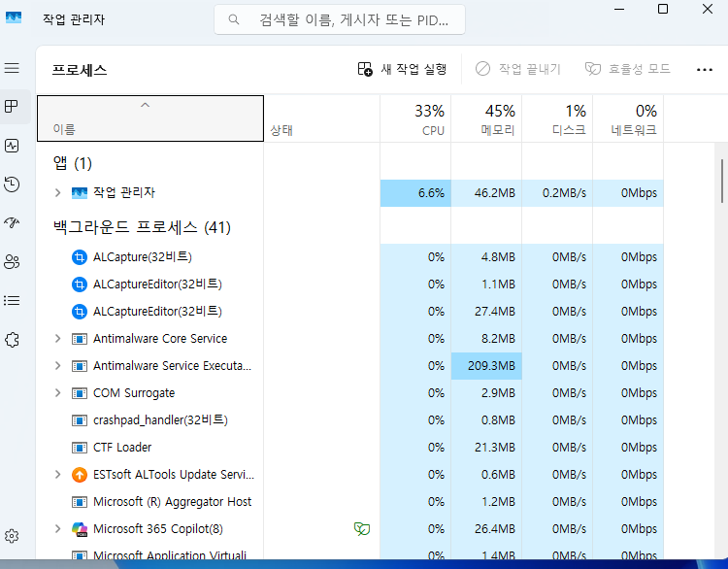This screenshot has width=728, height=569.
Task: Click the 작업 관리자 process row icon
Action: [x=80, y=193]
